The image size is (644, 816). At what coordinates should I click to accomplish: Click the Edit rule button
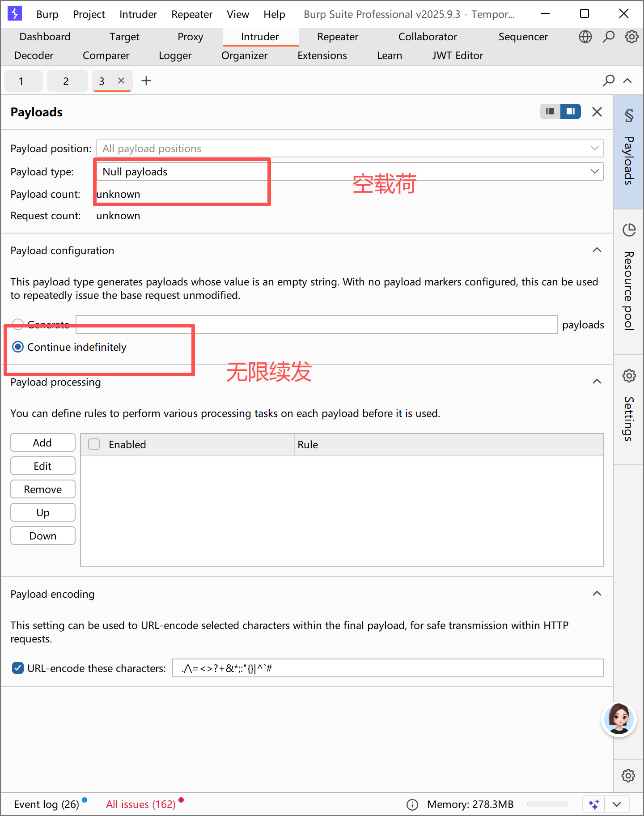pyautogui.click(x=43, y=466)
